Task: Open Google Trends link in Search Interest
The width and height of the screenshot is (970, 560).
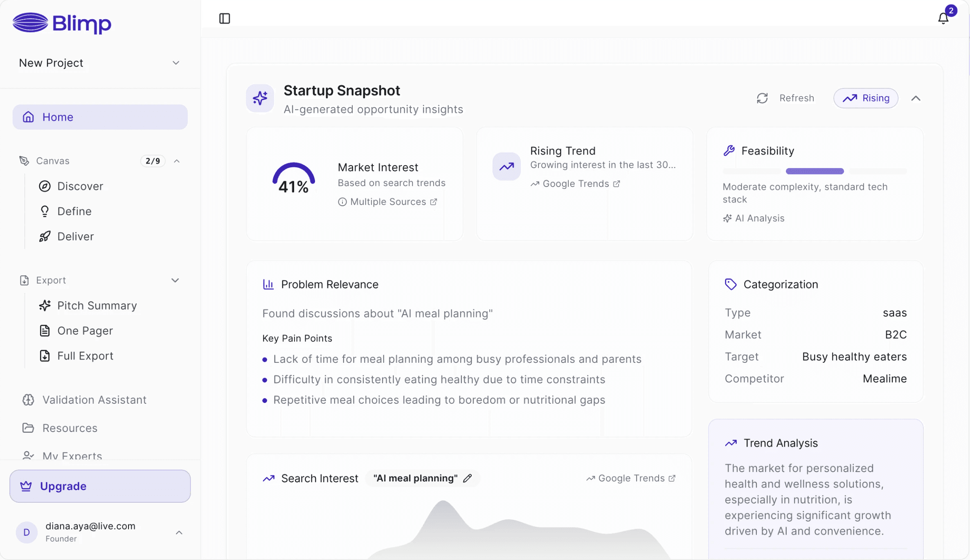Action: (x=631, y=478)
